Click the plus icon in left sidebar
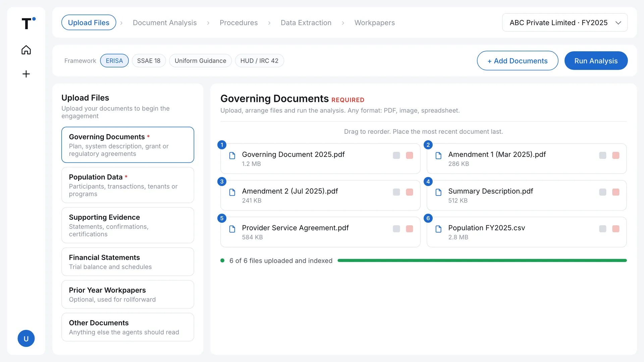The width and height of the screenshot is (644, 362). (x=26, y=74)
